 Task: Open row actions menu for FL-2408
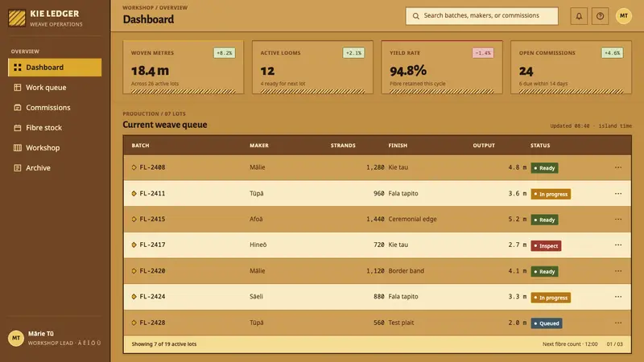click(618, 167)
